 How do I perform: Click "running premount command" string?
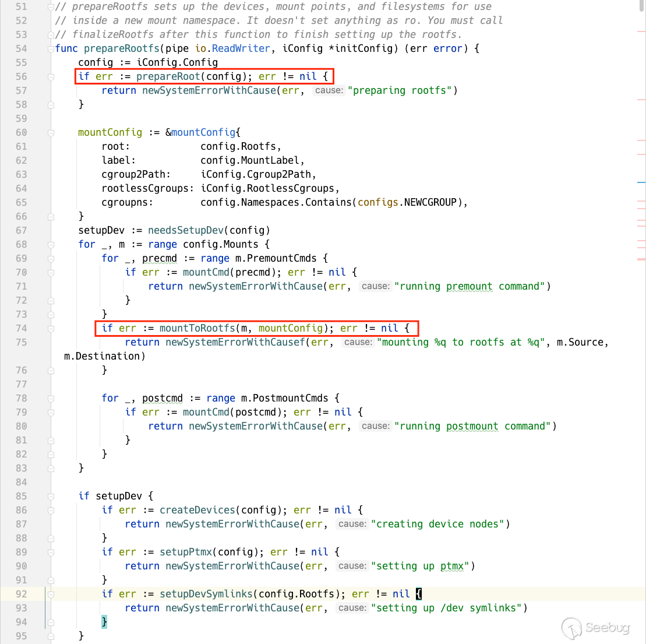pos(470,287)
